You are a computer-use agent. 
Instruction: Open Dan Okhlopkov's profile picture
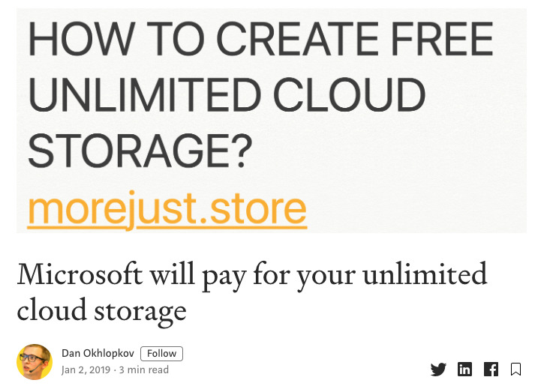coord(35,362)
